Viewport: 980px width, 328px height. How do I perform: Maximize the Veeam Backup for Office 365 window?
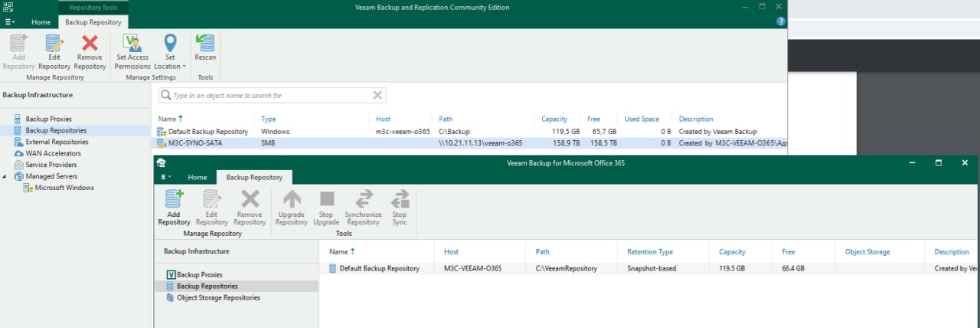point(939,162)
